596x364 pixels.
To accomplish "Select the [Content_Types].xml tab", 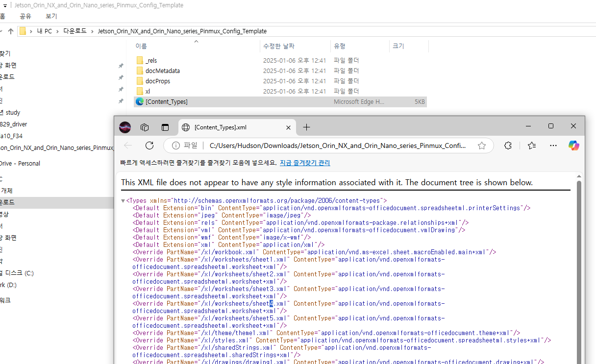I will (237, 127).
